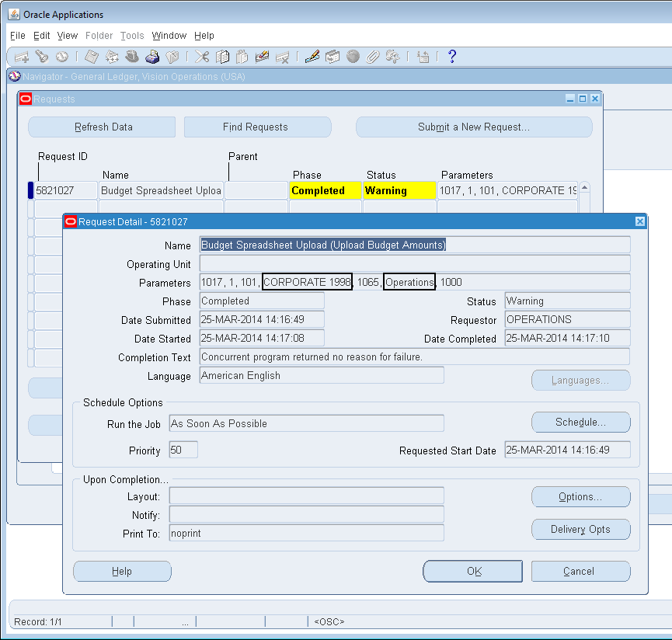Click the Run the Job field

306,423
